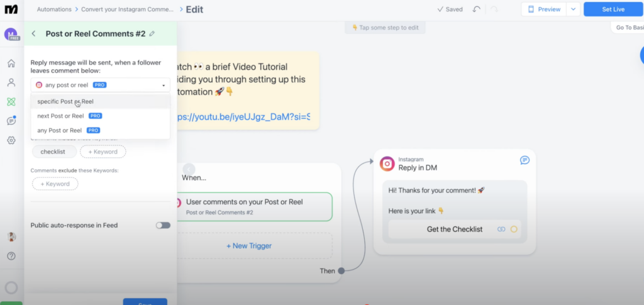Click the small profile photo in sidebar
This screenshot has width=644, height=305.
tap(11, 237)
